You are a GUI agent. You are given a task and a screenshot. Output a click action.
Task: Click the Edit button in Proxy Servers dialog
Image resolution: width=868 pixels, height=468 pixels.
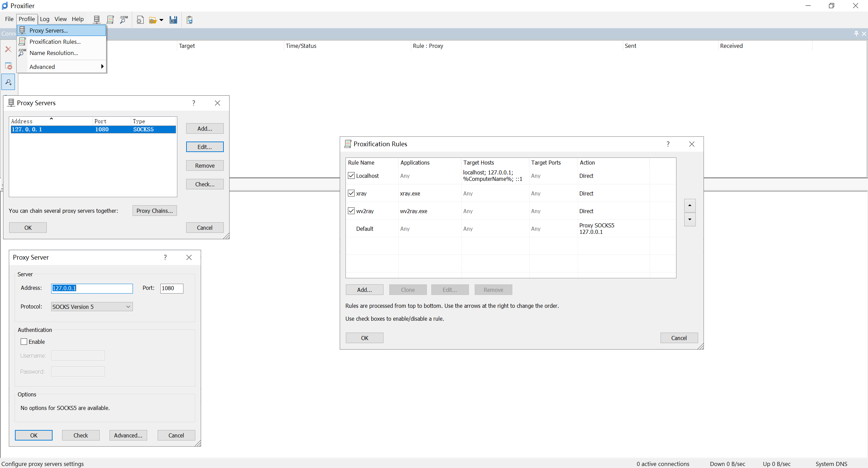205,147
